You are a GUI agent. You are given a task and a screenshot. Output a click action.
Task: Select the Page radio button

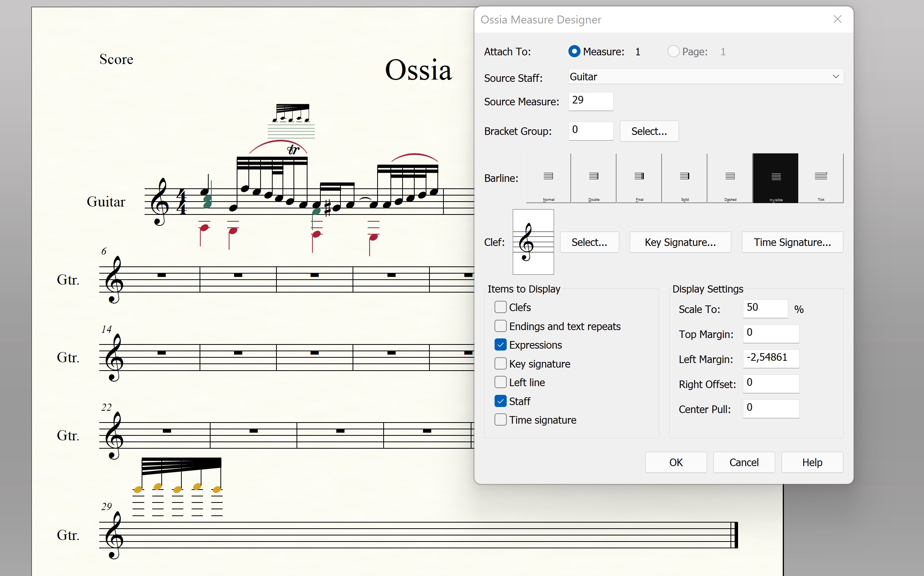pyautogui.click(x=673, y=52)
